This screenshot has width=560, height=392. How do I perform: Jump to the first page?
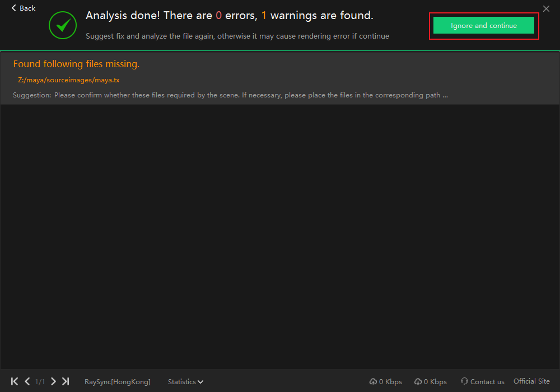click(15, 381)
